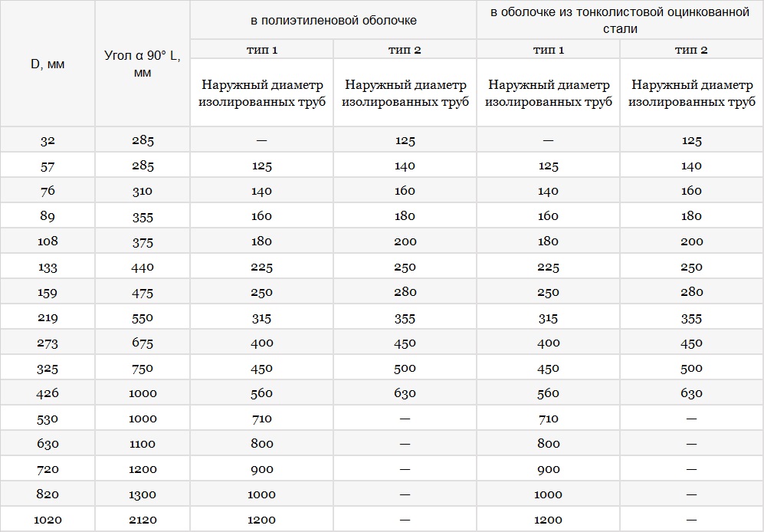764x532 pixels.
Task: Click steel shell type 2 value 280 in the D 159 row
Action: (691, 291)
